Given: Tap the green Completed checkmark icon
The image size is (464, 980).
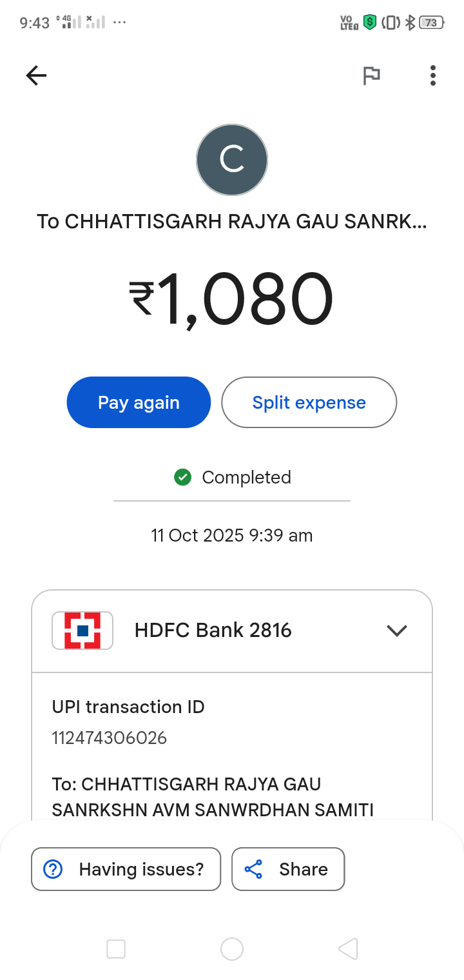Looking at the screenshot, I should 182,477.
